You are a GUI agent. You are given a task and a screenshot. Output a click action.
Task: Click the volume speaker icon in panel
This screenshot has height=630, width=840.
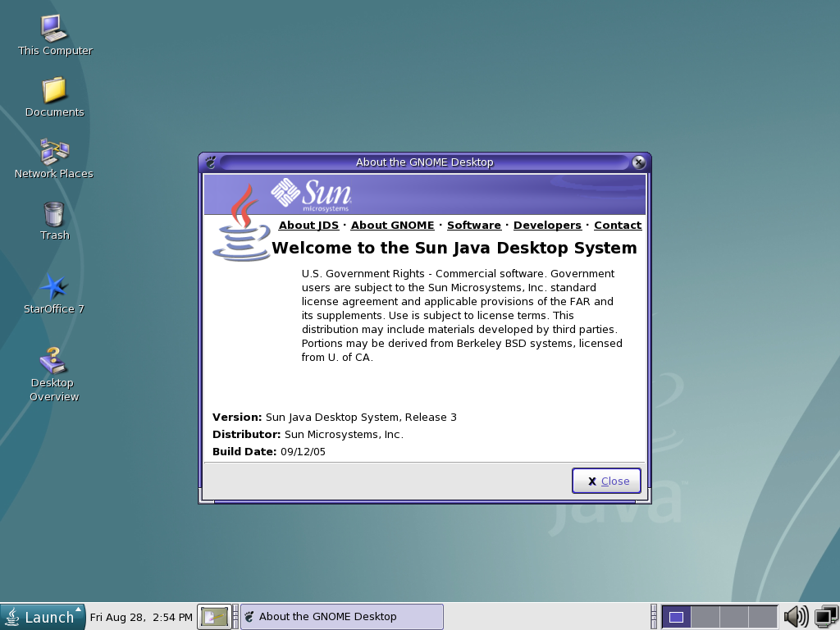click(x=795, y=616)
